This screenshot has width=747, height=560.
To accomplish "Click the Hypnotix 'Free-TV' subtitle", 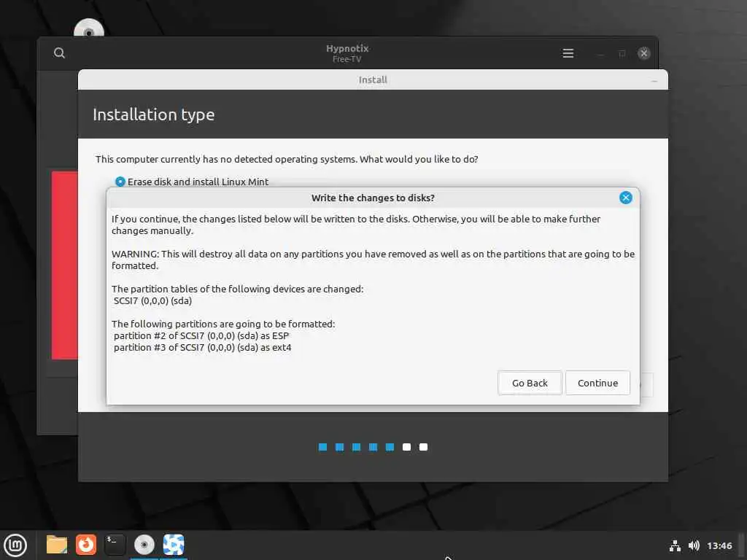I will pos(347,59).
